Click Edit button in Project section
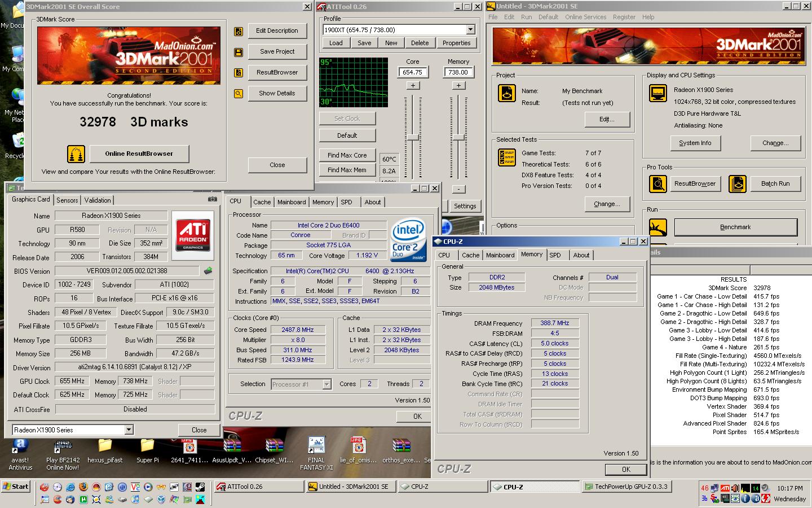The width and height of the screenshot is (812, 508). click(x=607, y=119)
